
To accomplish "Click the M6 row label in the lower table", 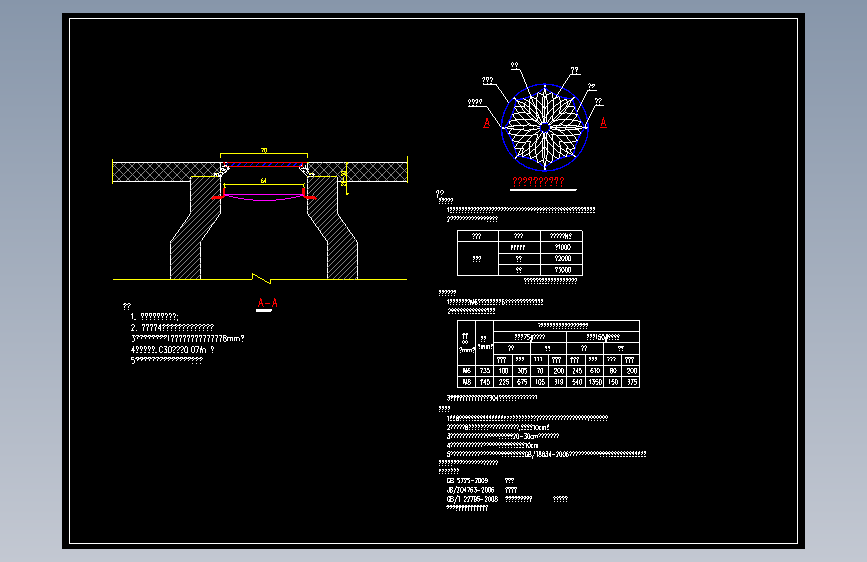I will 466,371.
